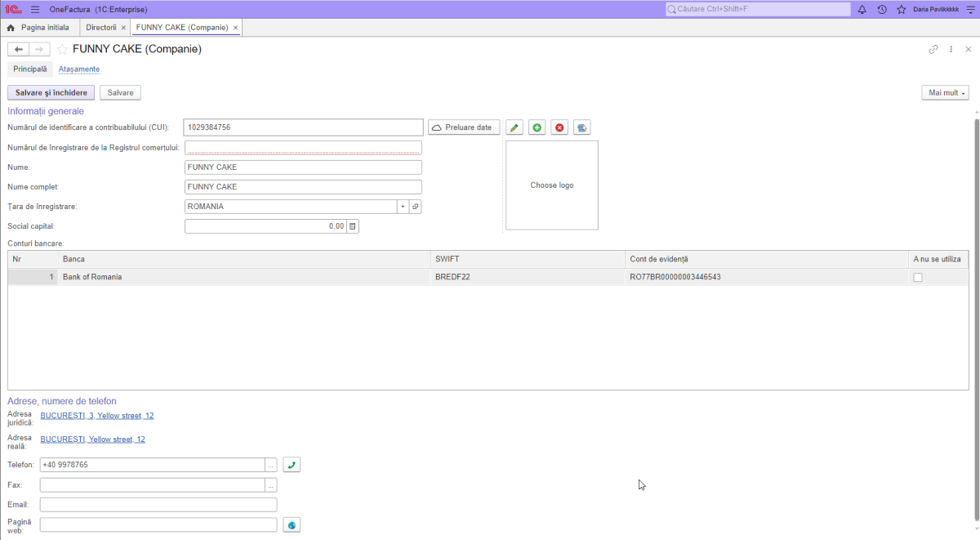
Task: Sort by the SWIFT column header
Action: coord(528,259)
